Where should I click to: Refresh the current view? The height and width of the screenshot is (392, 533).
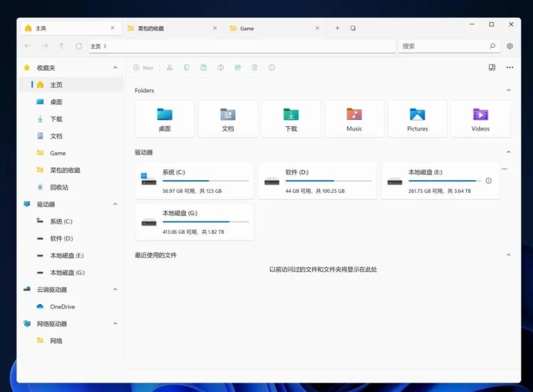[x=78, y=46]
